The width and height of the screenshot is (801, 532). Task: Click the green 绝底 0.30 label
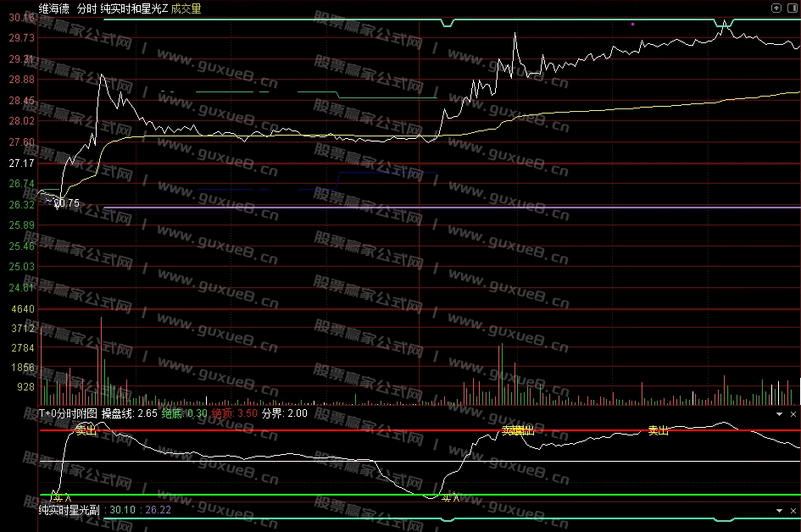[184, 413]
